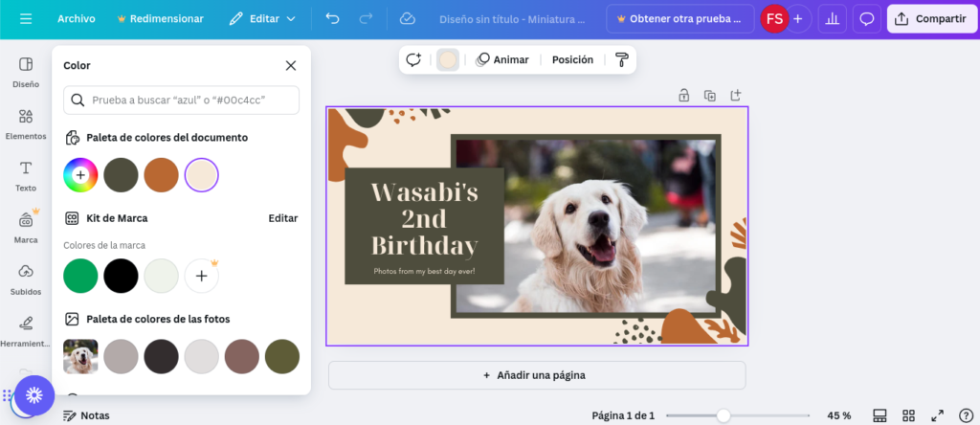Undo the last action
The image size is (980, 425).
pyautogui.click(x=332, y=19)
